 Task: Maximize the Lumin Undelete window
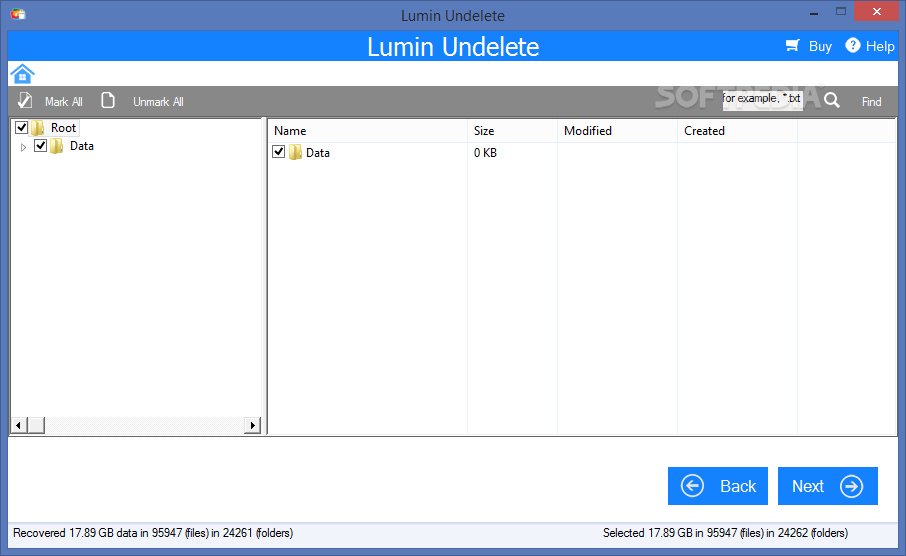pyautogui.click(x=841, y=12)
